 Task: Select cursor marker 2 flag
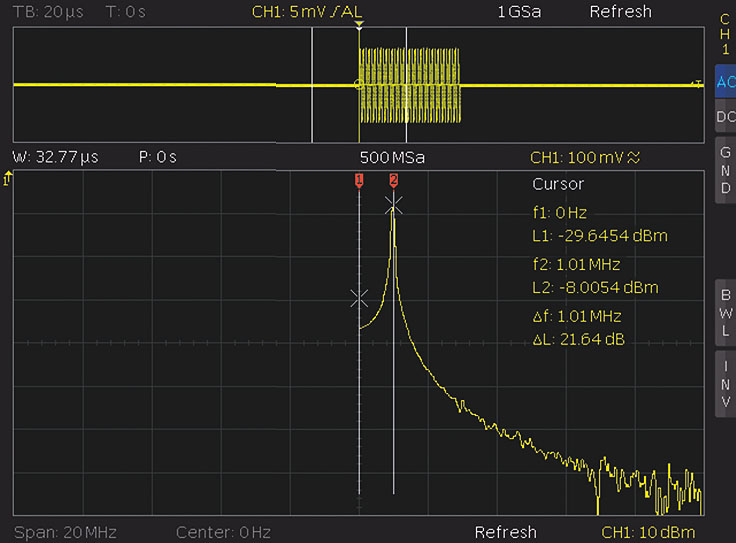tap(394, 179)
